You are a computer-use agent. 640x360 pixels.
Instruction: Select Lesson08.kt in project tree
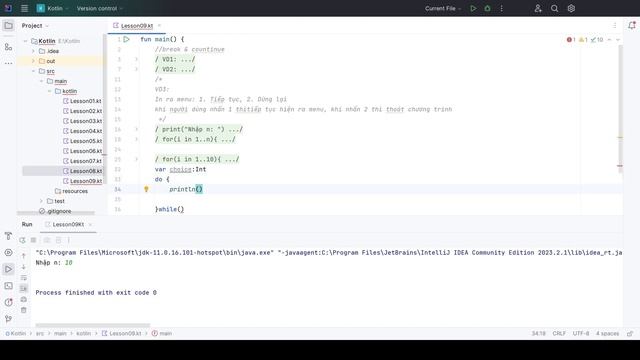click(82, 171)
